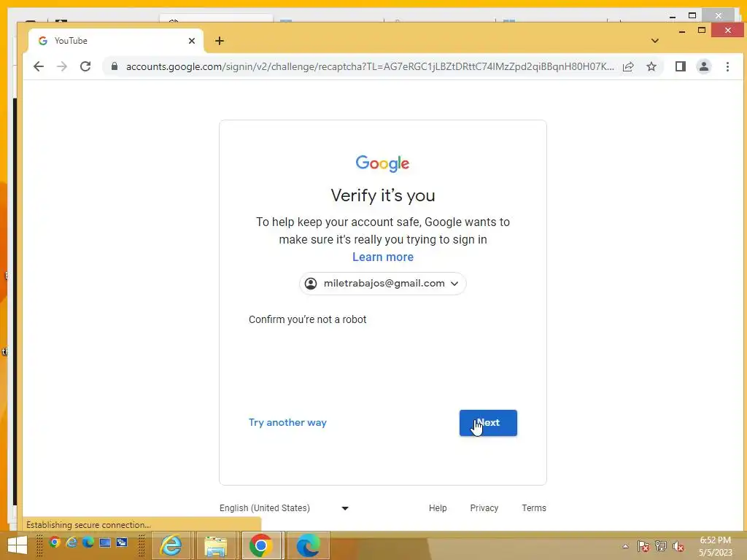The height and width of the screenshot is (560, 747).
Task: Click the address bar URL
Action: coord(370,66)
